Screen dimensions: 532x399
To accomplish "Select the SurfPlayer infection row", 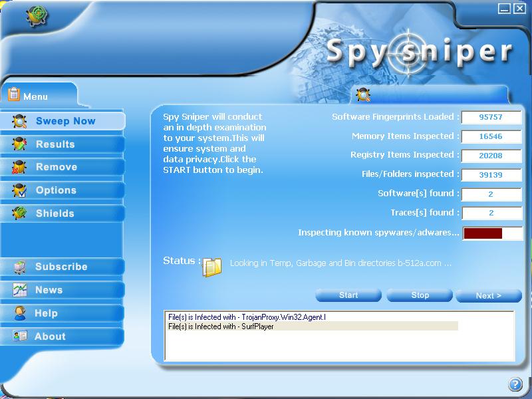I will 313,327.
